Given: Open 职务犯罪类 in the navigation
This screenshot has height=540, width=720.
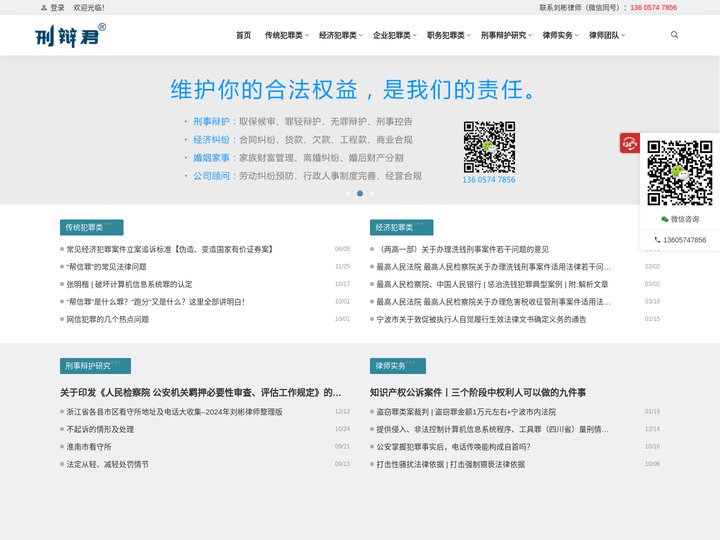Looking at the screenshot, I should point(445,35).
